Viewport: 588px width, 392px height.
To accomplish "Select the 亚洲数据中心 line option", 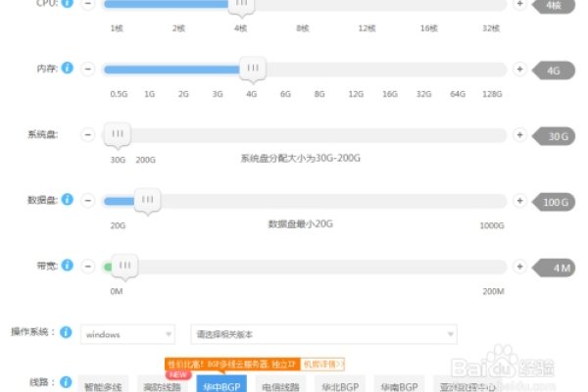I will point(466,384).
